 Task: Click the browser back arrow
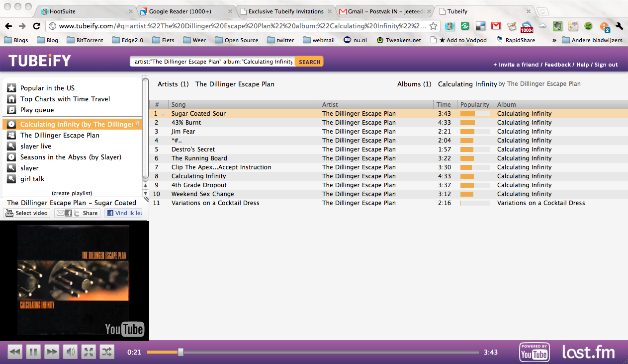tap(8, 26)
